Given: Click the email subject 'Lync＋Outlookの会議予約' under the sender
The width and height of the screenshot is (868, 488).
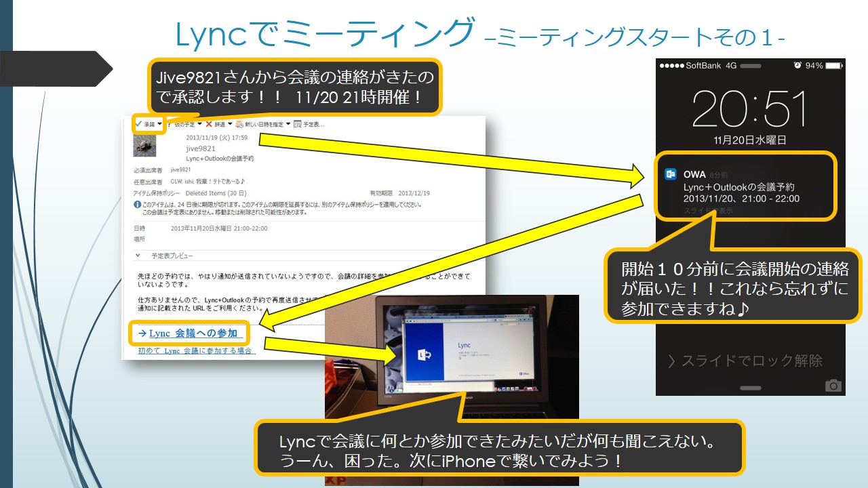Looking at the screenshot, I should pyautogui.click(x=220, y=158).
